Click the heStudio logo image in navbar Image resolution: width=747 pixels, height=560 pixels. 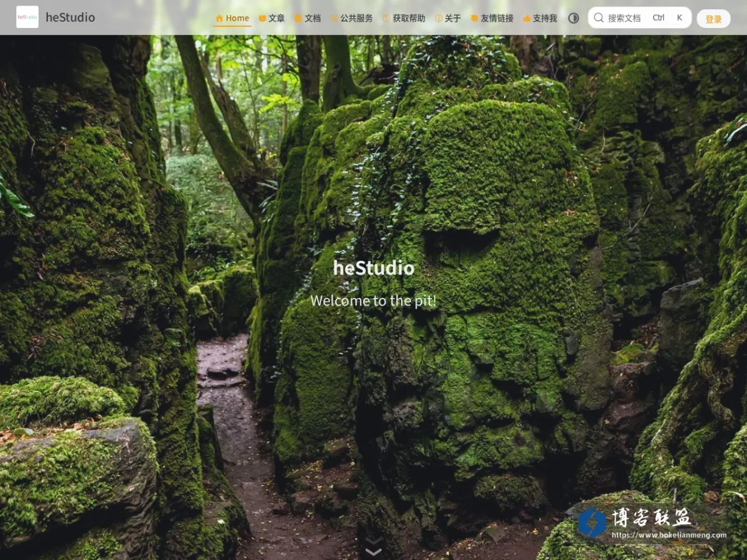pyautogui.click(x=27, y=17)
